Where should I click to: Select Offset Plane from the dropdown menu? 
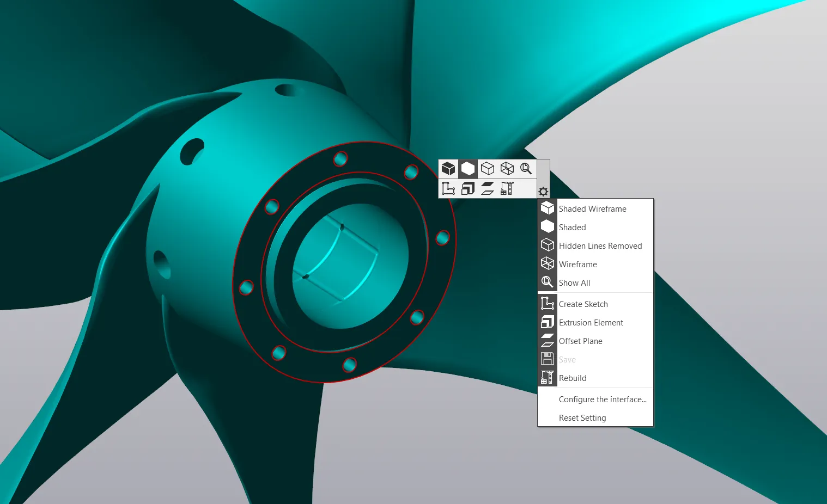[x=595, y=341]
